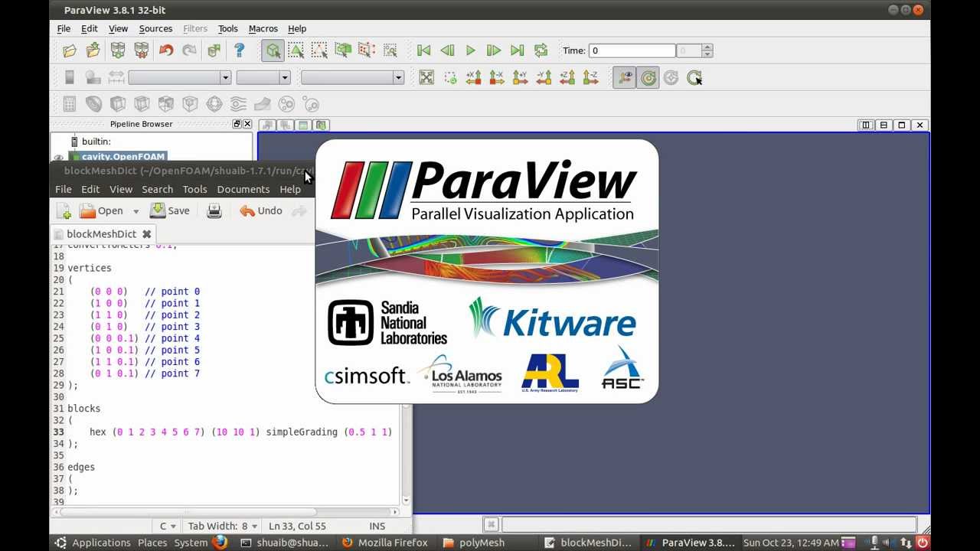980x551 pixels.
Task: Click the Select Block tool
Action: pyautogui.click(x=390, y=51)
